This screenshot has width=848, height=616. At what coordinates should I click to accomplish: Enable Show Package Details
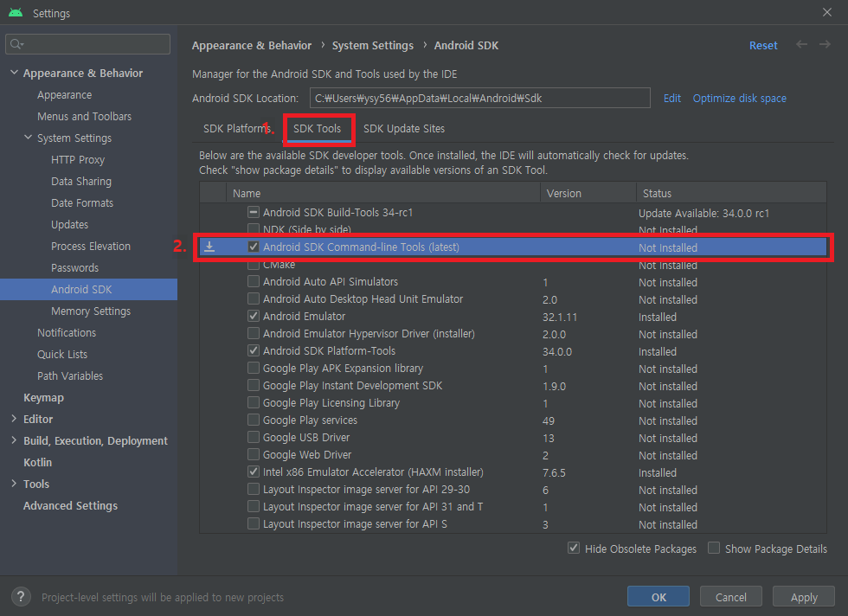(x=714, y=548)
